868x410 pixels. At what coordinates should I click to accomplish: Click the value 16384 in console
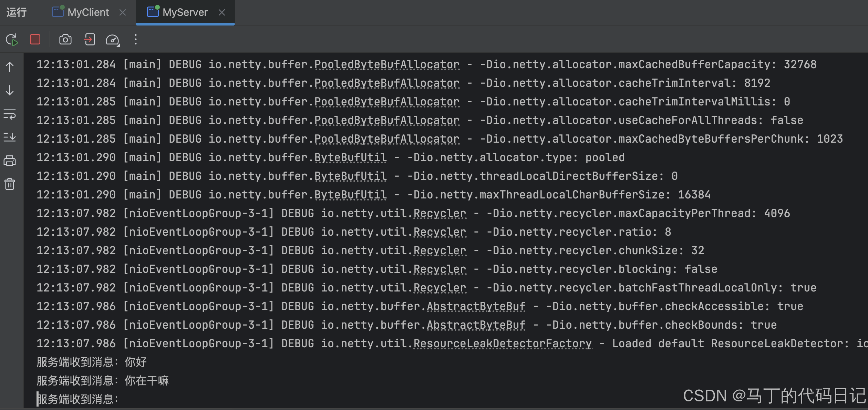(x=694, y=195)
